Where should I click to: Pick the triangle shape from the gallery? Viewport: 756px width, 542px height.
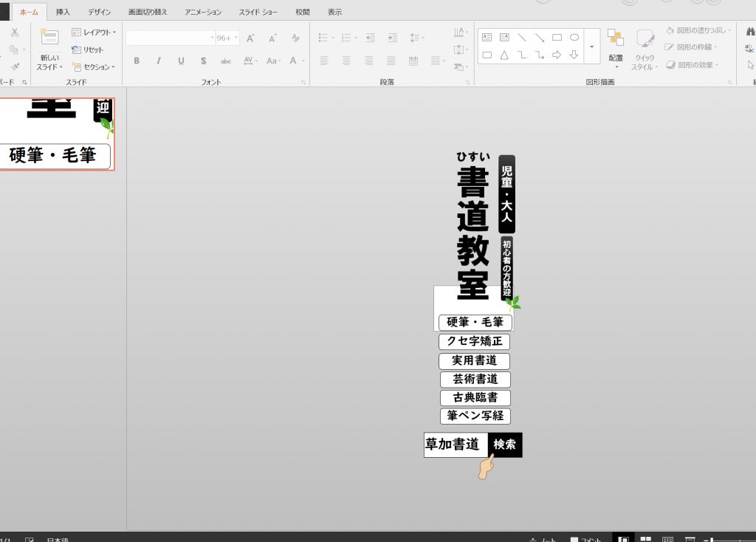(504, 55)
